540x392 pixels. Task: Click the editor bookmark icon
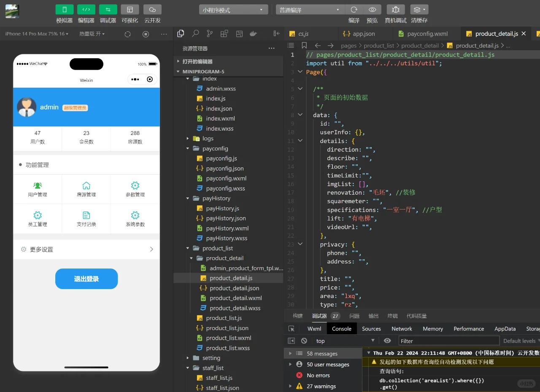pos(304,46)
